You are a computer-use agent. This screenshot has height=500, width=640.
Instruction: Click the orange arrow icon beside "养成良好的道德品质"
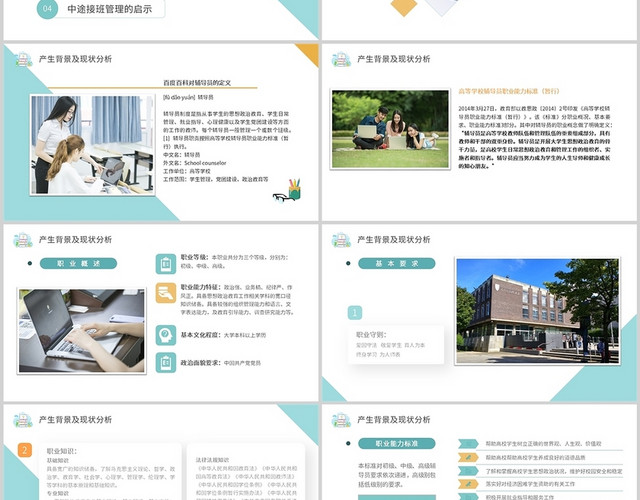[468, 457]
